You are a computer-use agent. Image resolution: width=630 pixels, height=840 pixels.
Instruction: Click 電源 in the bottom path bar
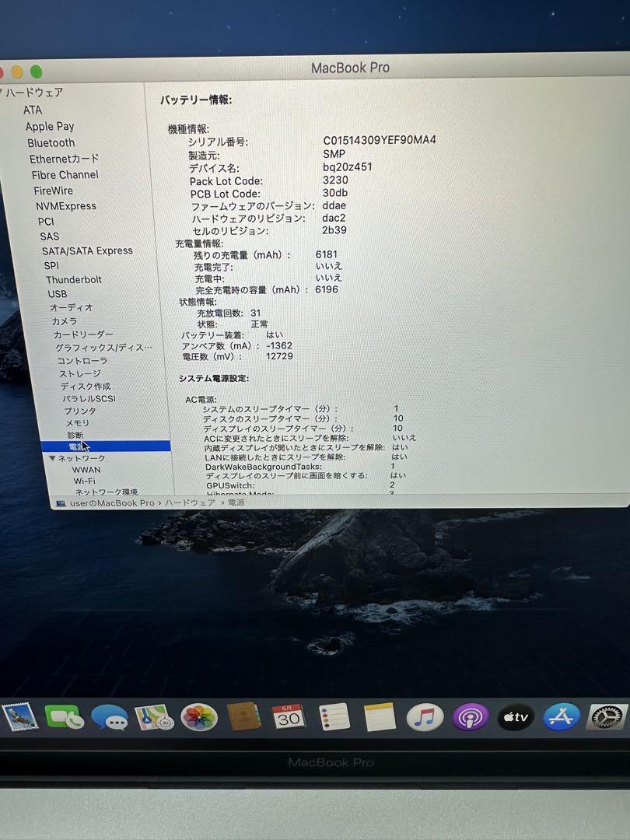(236, 502)
